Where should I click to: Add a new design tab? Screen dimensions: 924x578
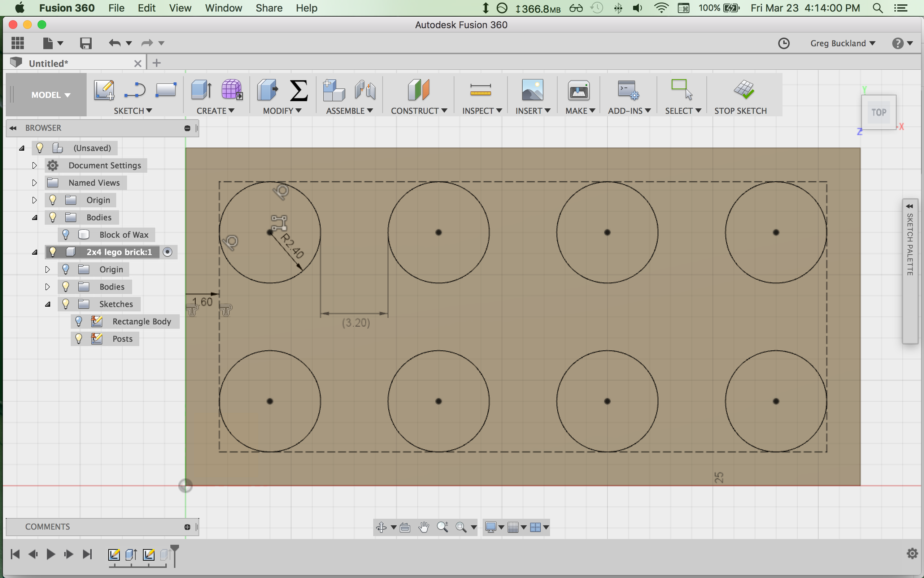pos(157,63)
